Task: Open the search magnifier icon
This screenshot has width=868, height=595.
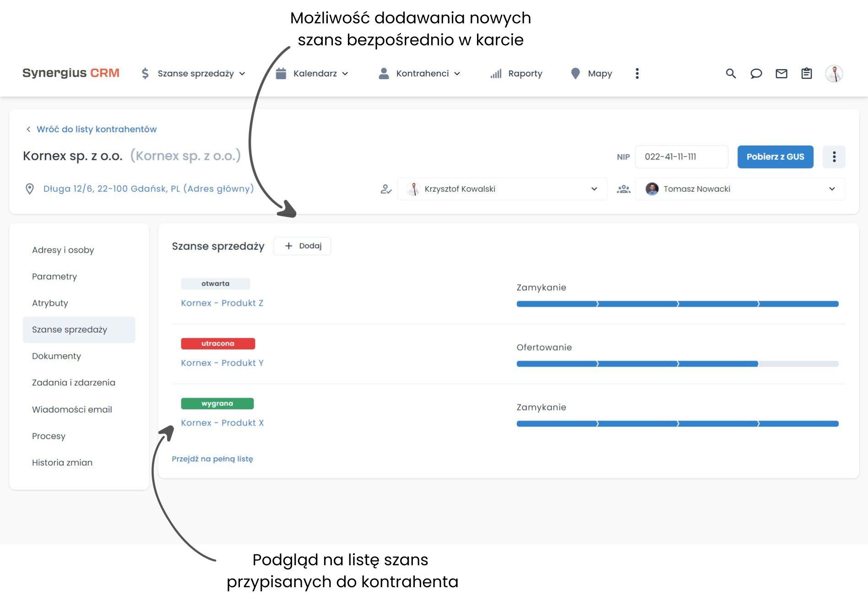Action: coord(731,73)
